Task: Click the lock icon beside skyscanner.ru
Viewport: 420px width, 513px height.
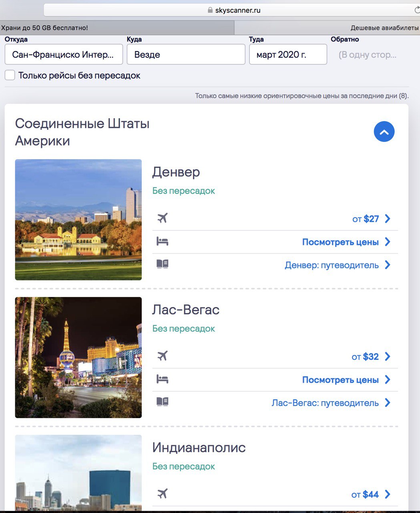Action: (210, 10)
